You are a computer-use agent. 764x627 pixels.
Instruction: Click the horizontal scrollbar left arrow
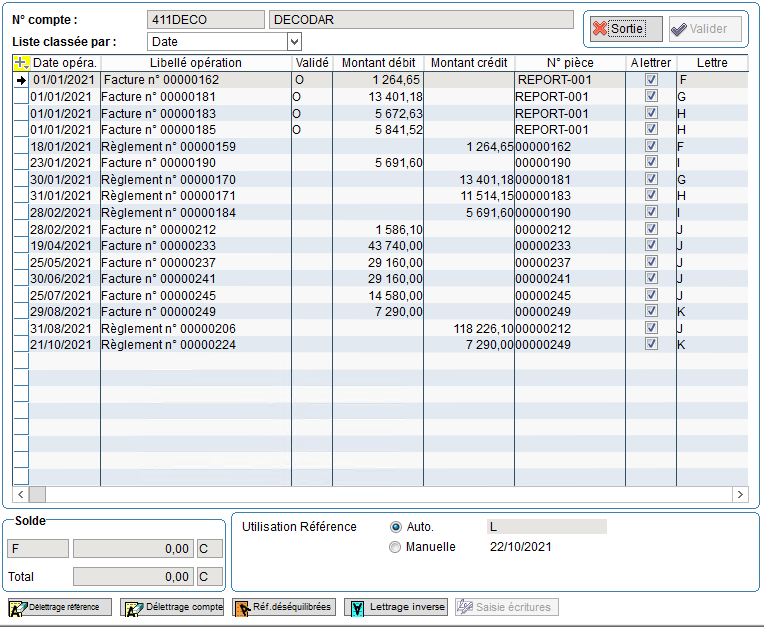20,494
